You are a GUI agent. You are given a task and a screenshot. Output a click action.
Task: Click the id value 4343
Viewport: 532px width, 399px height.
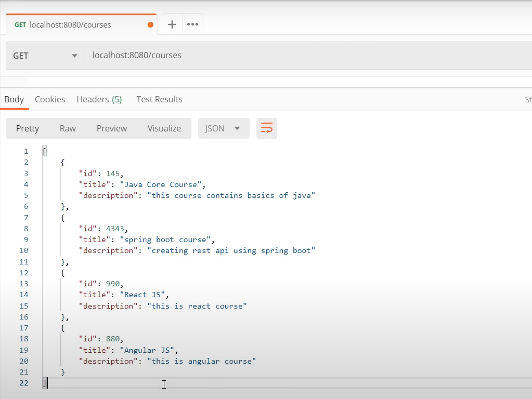[x=115, y=229]
